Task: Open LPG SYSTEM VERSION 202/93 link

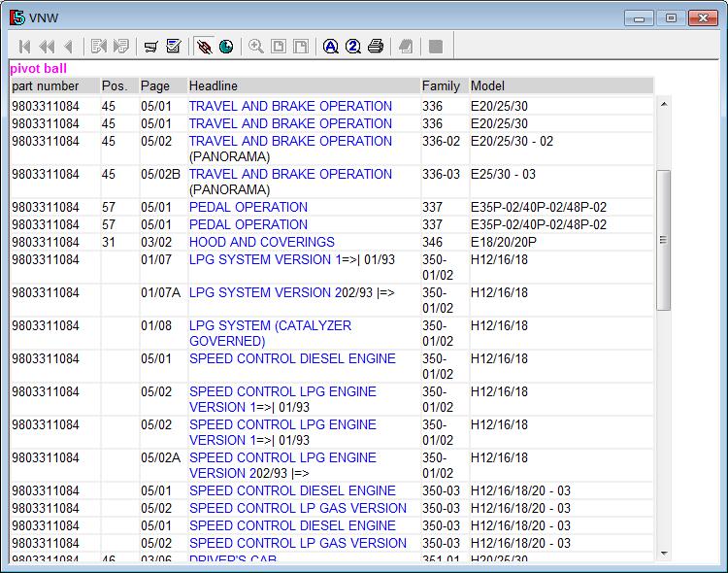Action: click(x=291, y=292)
